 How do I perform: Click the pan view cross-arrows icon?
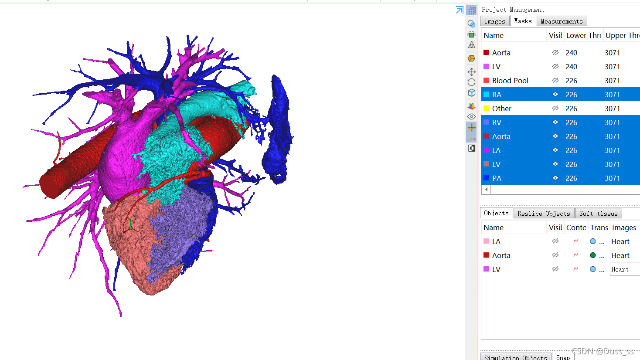(x=471, y=72)
